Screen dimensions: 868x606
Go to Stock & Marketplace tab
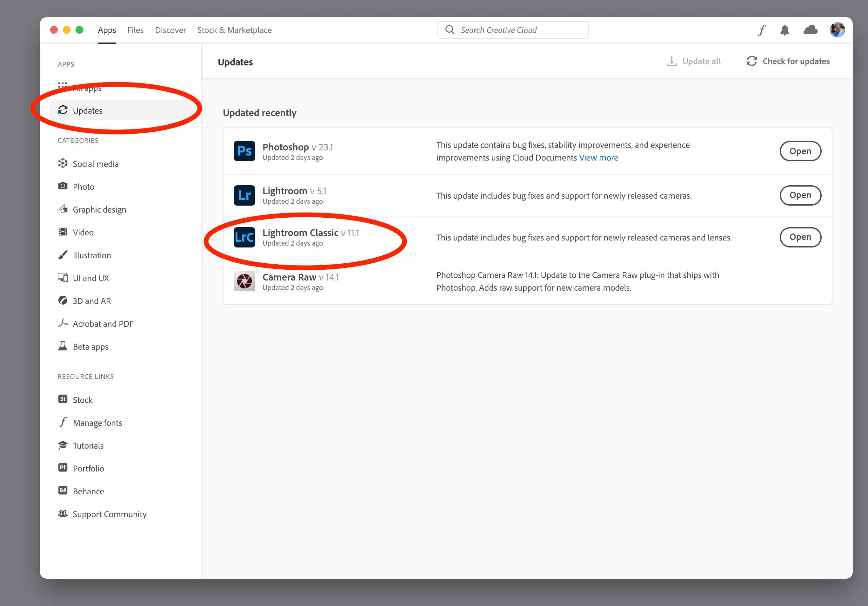point(234,30)
